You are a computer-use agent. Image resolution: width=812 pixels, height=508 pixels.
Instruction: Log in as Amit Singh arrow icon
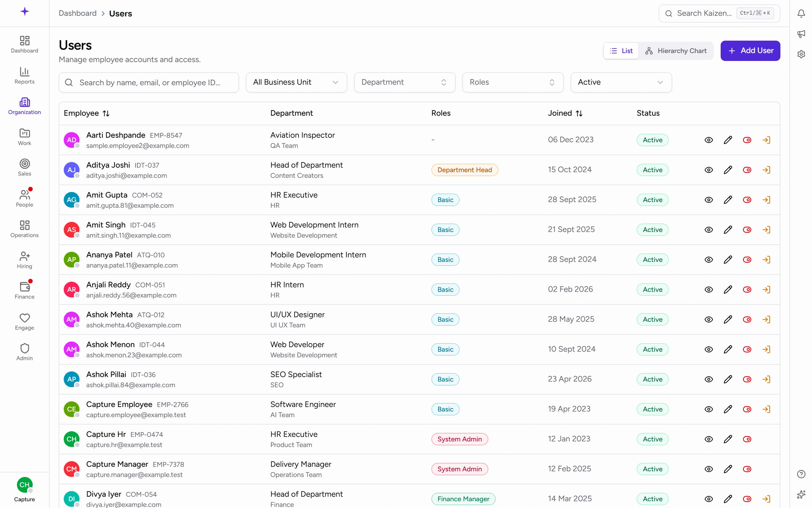pos(766,230)
